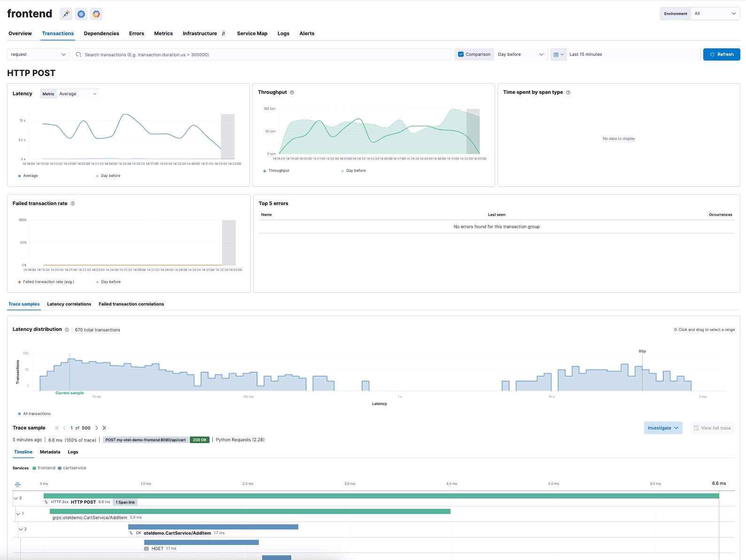Click the collapse-all spans icon in timeline

[x=17, y=484]
